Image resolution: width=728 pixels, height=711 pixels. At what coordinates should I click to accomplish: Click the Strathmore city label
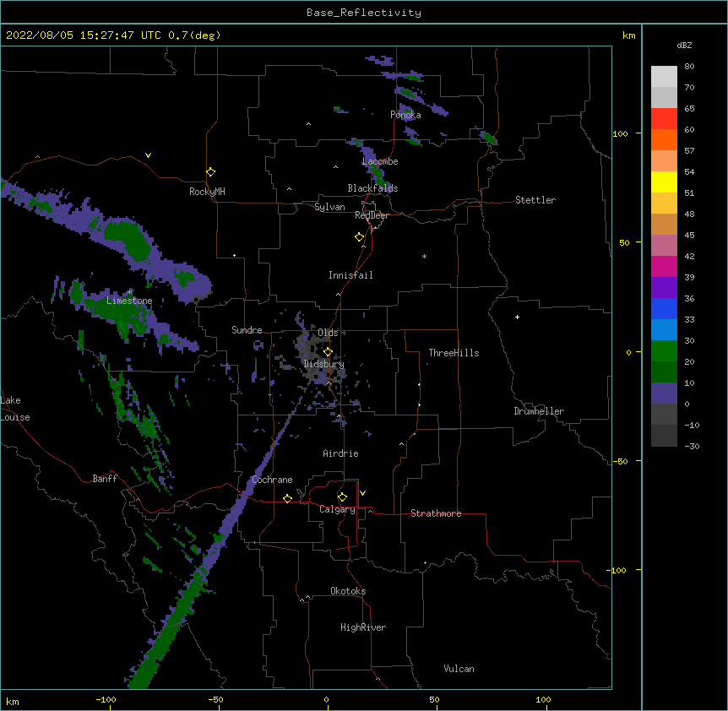(436, 513)
